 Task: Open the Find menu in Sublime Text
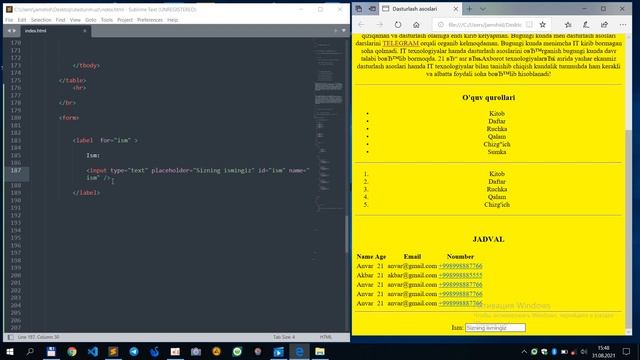coord(60,20)
